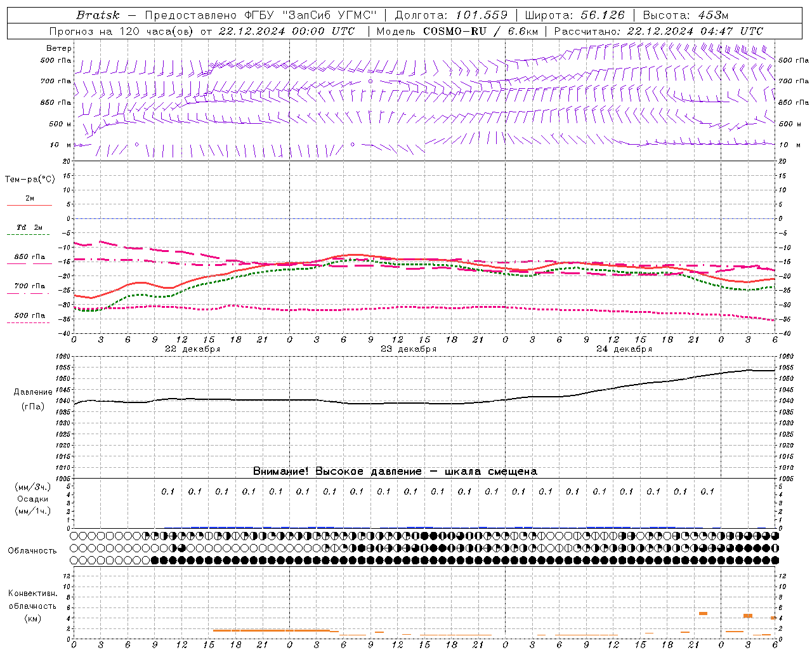The height and width of the screenshot is (650, 812).
Task: Click the Bratsk station title
Action: 98,15
